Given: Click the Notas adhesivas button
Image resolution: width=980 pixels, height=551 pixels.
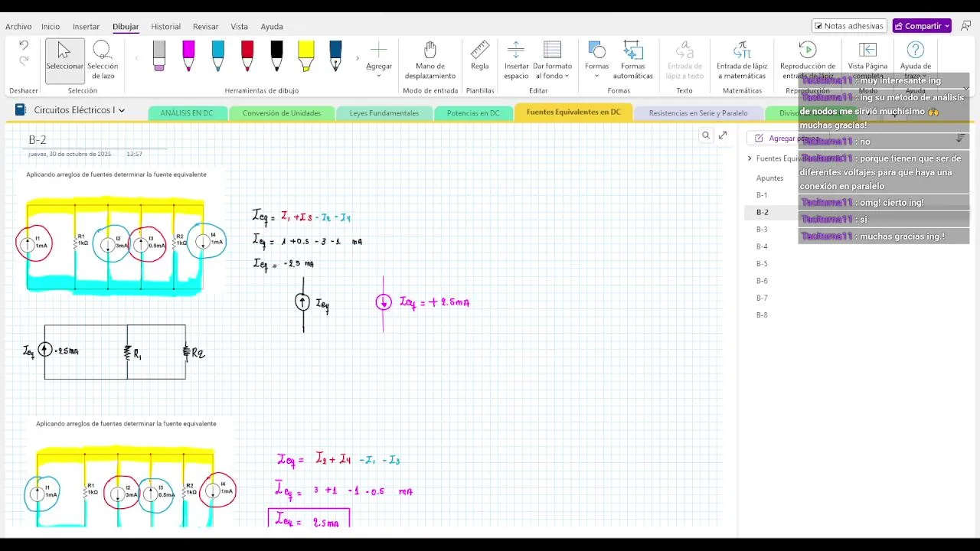Looking at the screenshot, I should (x=849, y=26).
